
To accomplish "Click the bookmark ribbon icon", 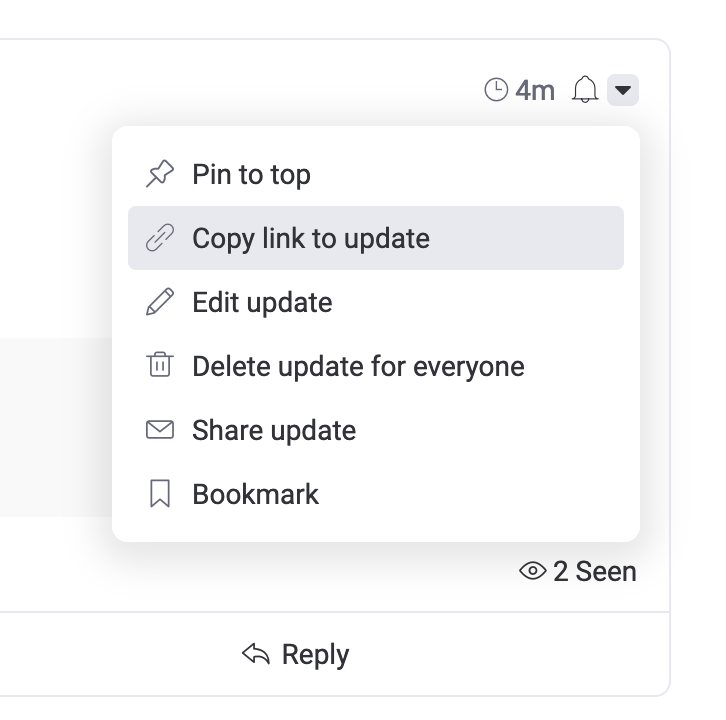I will 160,493.
